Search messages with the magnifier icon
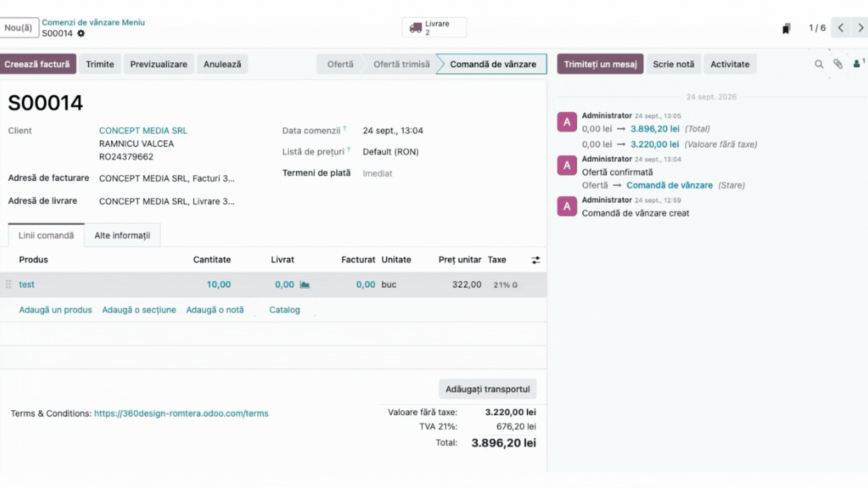Image resolution: width=868 pixels, height=488 pixels. click(x=819, y=64)
